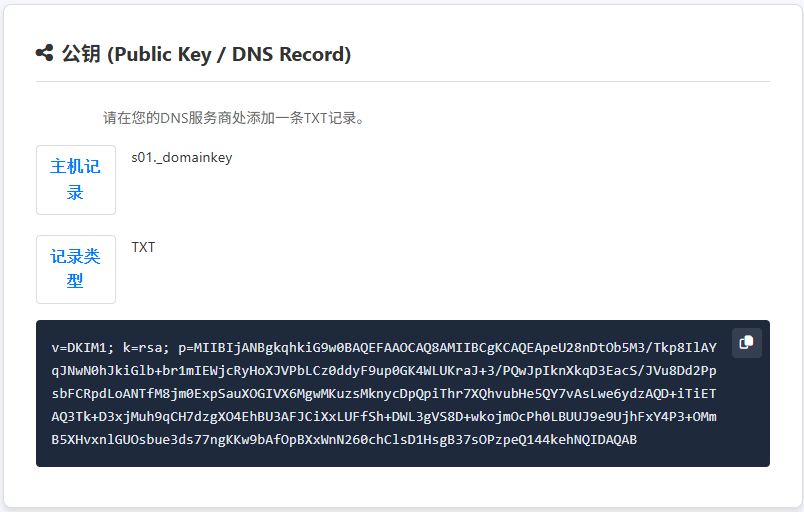Click the 主机记录 label box

pos(76,180)
